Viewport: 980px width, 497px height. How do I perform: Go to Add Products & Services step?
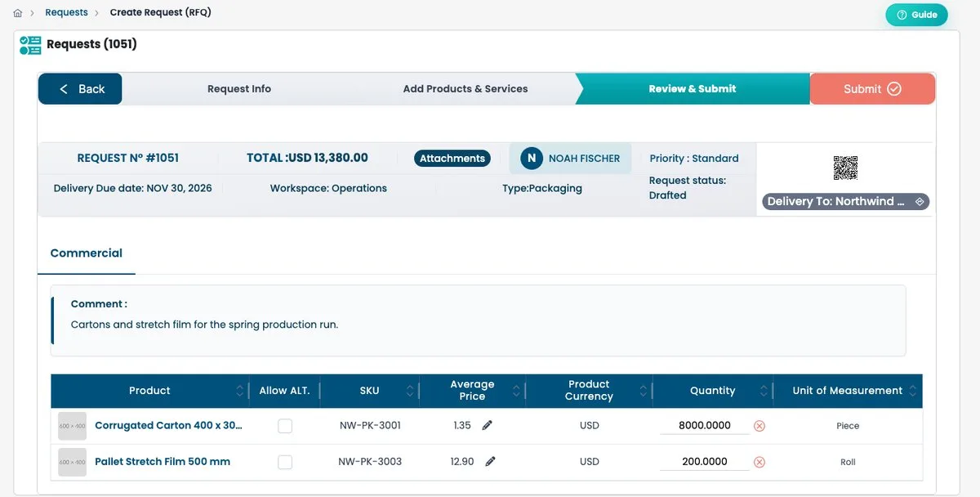[465, 89]
